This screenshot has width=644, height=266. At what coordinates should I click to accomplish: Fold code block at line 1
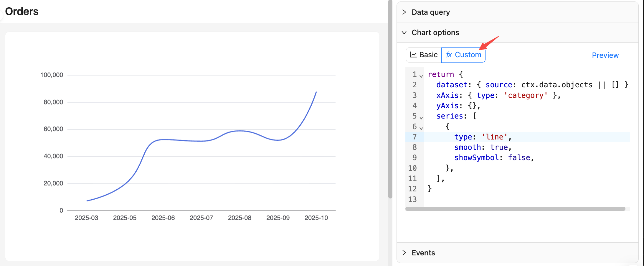421,76
